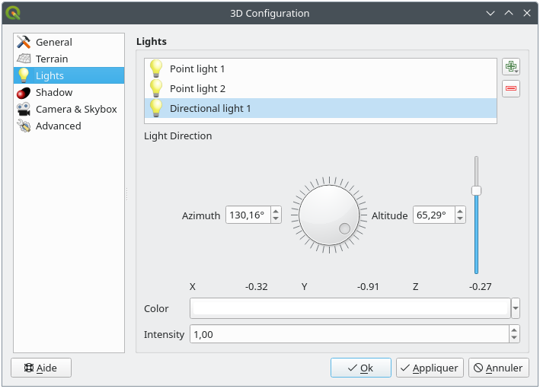The height and width of the screenshot is (392, 540).
Task: Increase the Azimuth value with up arrow
Action: pyautogui.click(x=276, y=211)
